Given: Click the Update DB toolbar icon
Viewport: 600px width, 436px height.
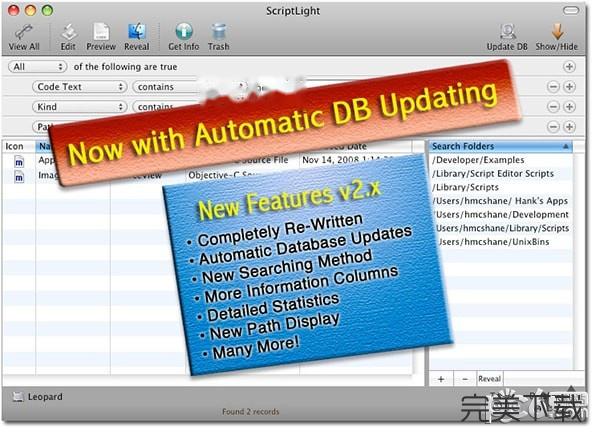Looking at the screenshot, I should point(507,37).
